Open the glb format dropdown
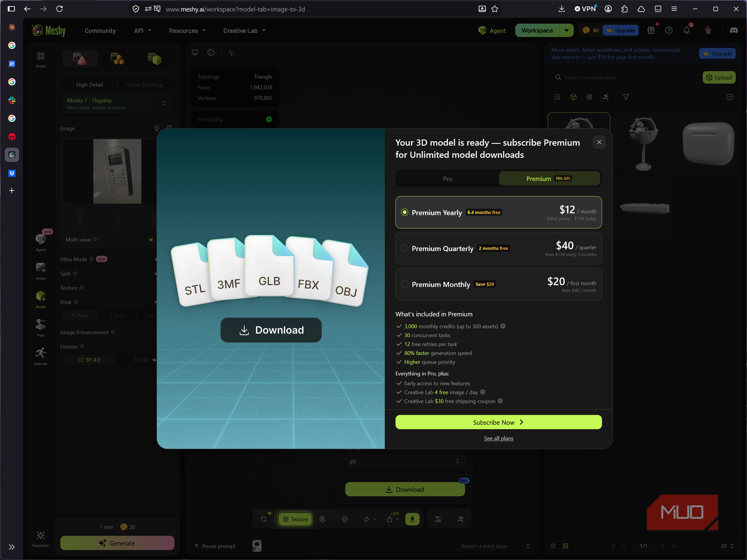Image resolution: width=747 pixels, height=560 pixels. [405, 461]
